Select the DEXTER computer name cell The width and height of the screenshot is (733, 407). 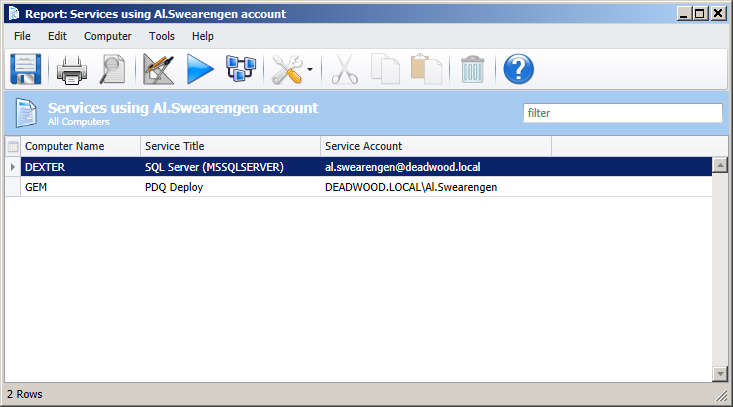(x=80, y=167)
